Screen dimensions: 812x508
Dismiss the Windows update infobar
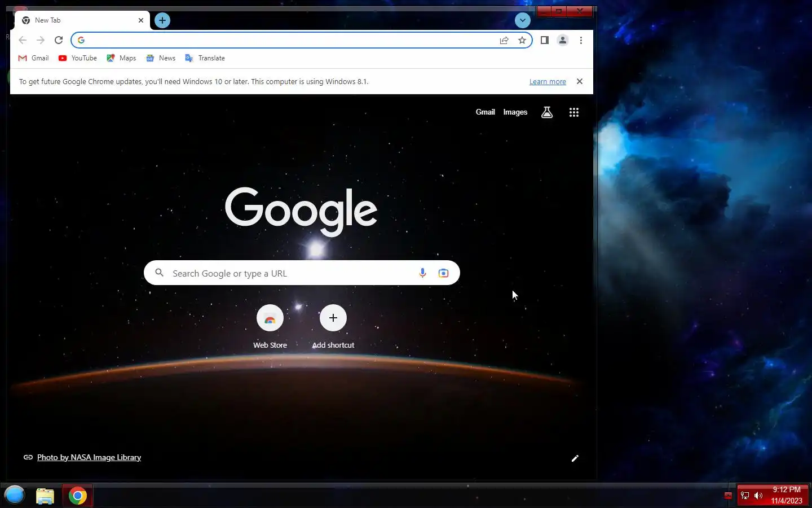tap(579, 81)
